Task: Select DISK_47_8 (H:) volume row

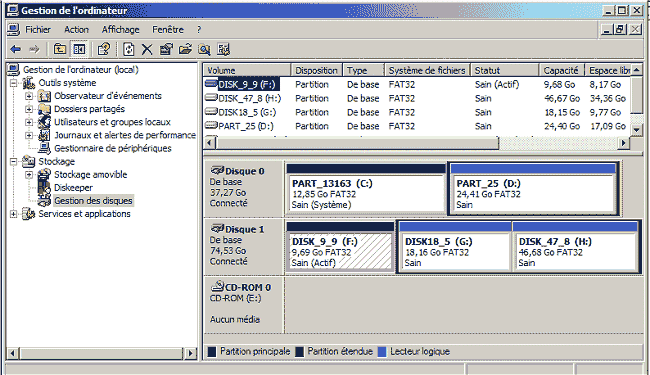Action: coord(417,99)
